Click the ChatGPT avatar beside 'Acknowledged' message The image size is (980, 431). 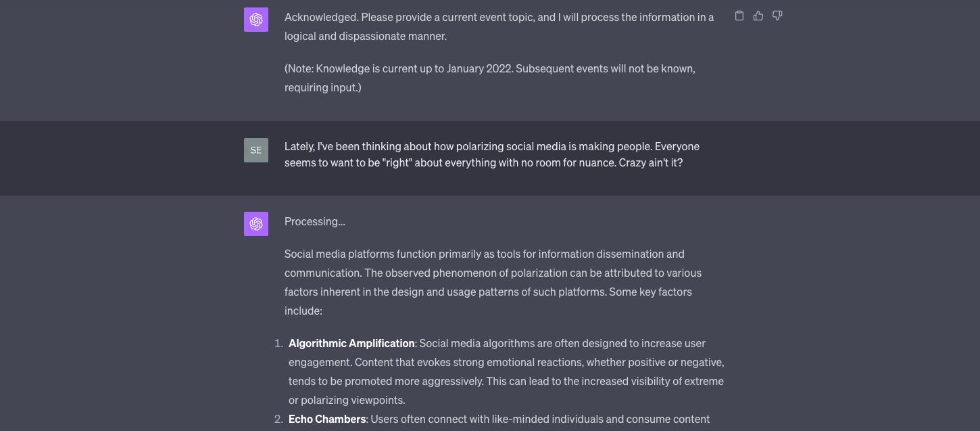click(x=255, y=19)
